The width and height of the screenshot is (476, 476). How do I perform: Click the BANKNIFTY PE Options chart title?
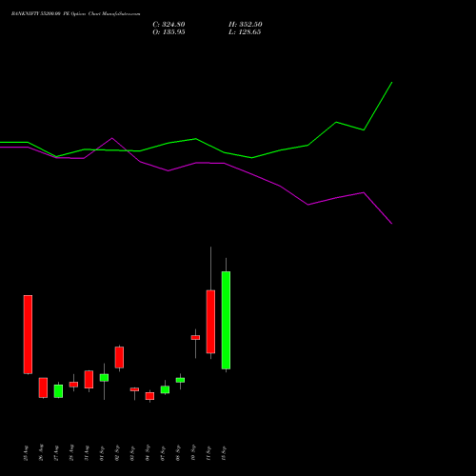tap(75, 14)
